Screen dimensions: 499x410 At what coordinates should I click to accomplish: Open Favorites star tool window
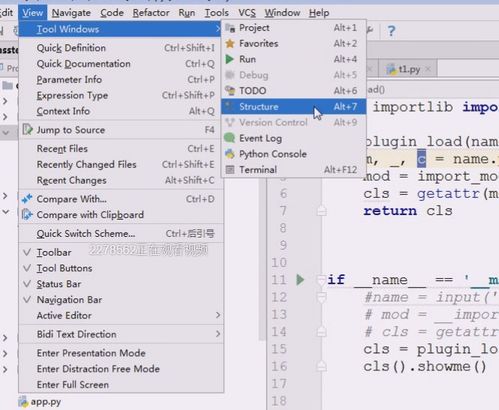coord(293,43)
